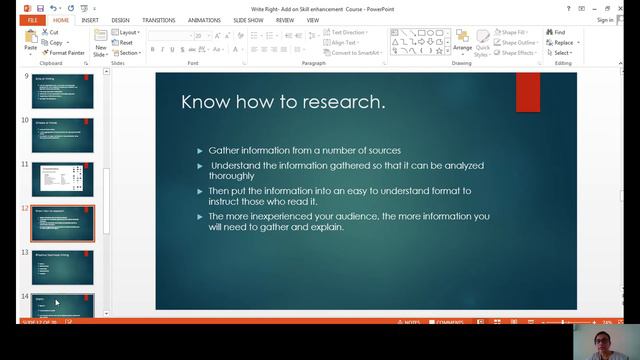Open PowerPoint Help question mark
Screen dimensions: 640x360
(x=568, y=8)
